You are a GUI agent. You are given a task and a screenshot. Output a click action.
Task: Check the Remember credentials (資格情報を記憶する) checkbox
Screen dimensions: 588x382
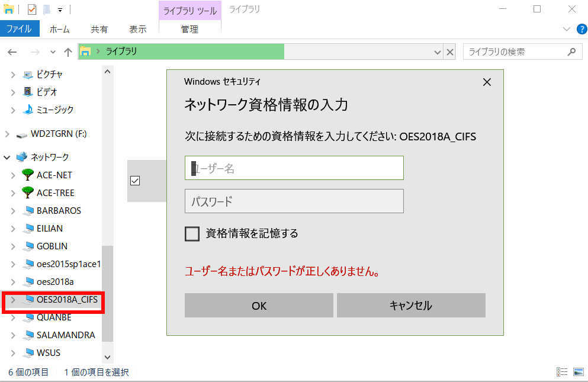[192, 233]
